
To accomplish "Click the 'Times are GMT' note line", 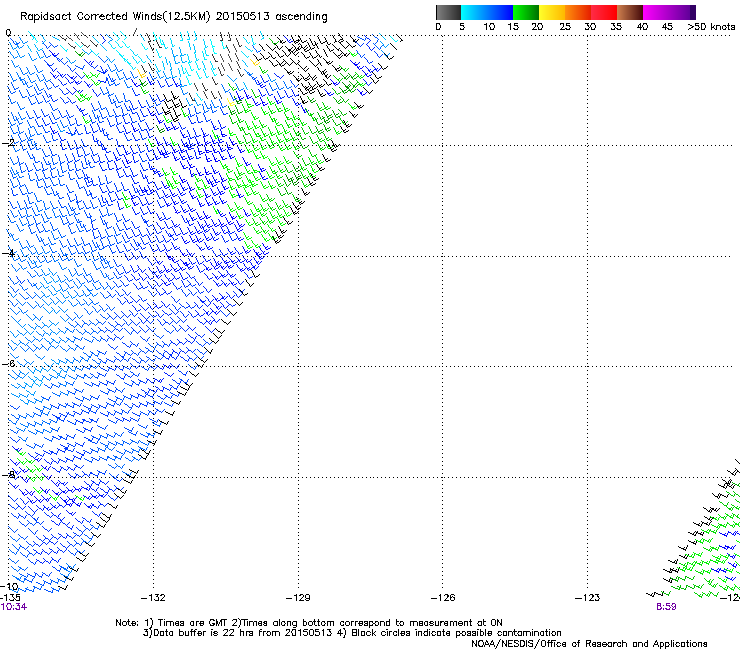I will [309, 623].
